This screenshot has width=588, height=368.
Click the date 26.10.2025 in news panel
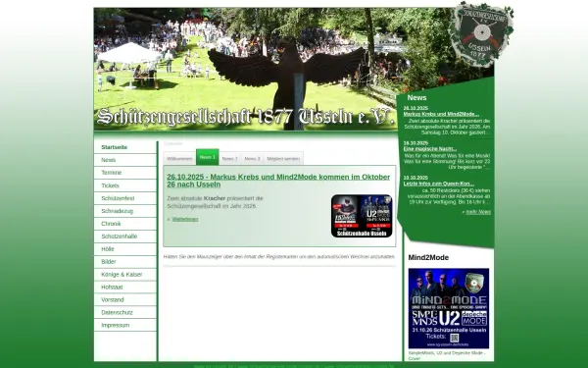point(416,108)
